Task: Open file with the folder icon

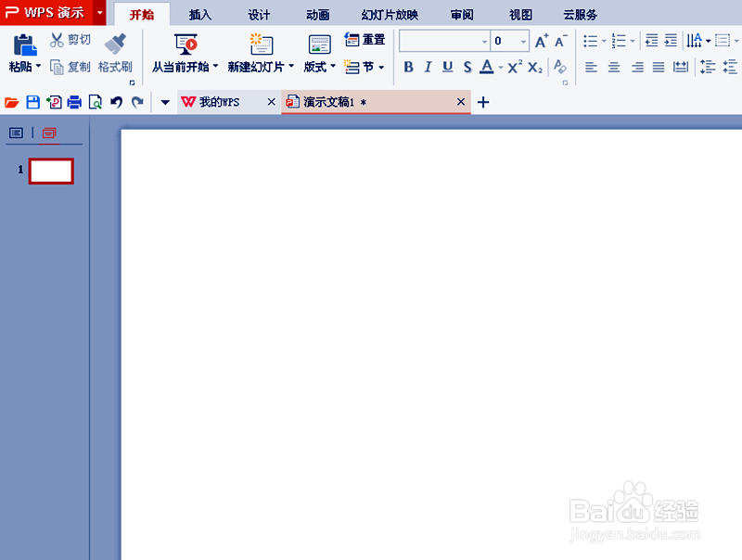Action: (x=11, y=102)
